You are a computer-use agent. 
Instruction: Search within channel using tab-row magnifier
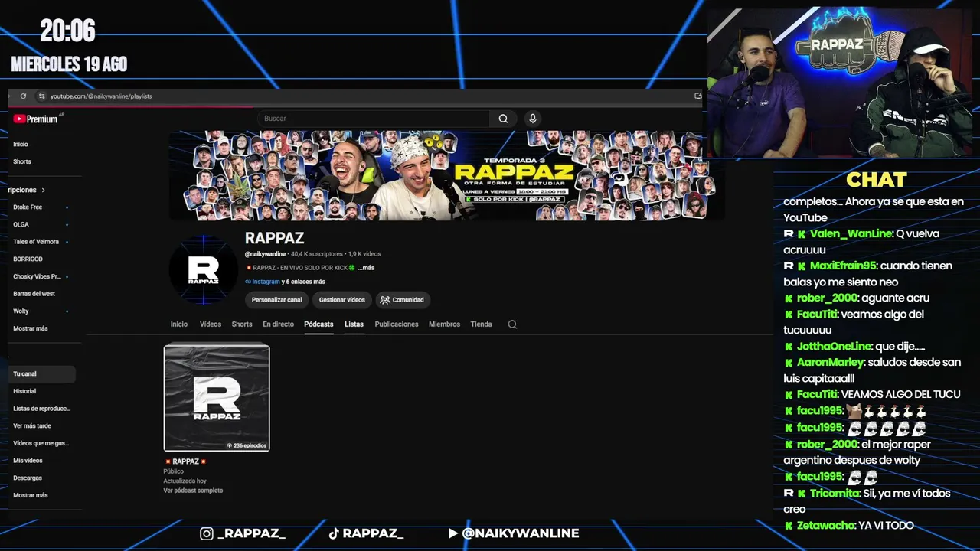(512, 324)
